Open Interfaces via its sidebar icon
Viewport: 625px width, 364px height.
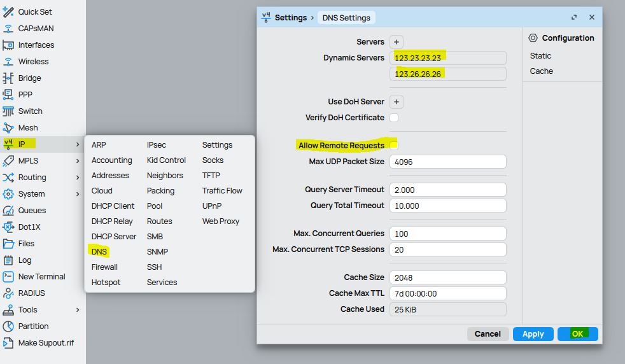[x=8, y=45]
